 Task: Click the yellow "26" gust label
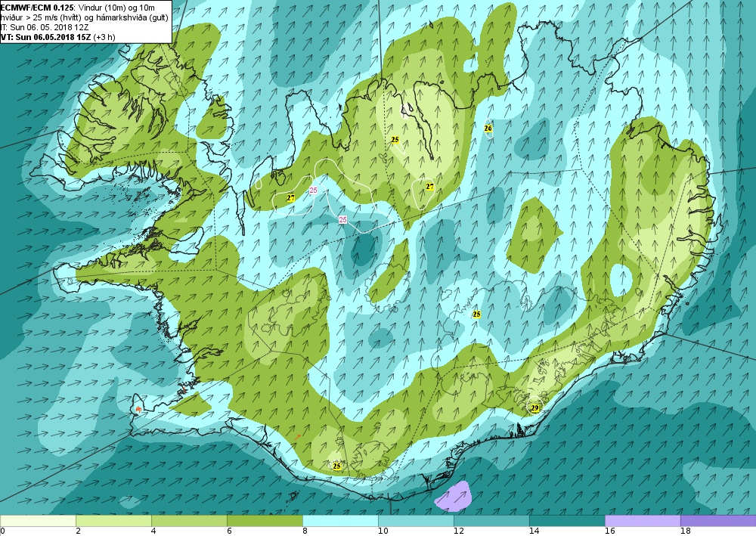click(488, 129)
